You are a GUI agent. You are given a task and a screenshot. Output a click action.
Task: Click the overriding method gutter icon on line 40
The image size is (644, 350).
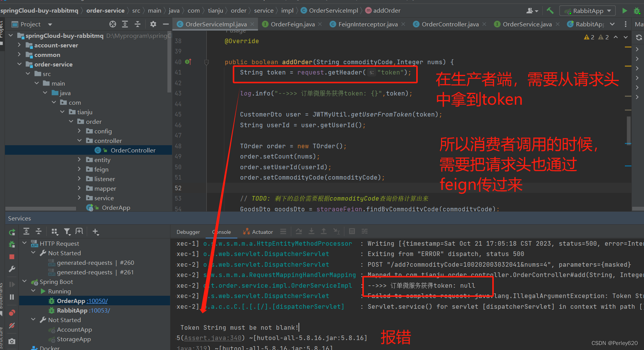[188, 62]
